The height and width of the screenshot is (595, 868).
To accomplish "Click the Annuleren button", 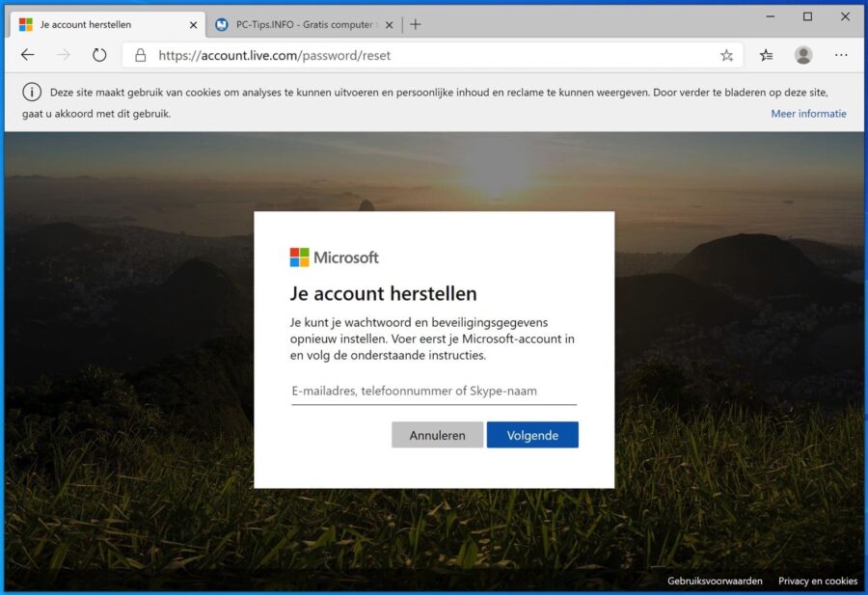I will click(x=437, y=435).
